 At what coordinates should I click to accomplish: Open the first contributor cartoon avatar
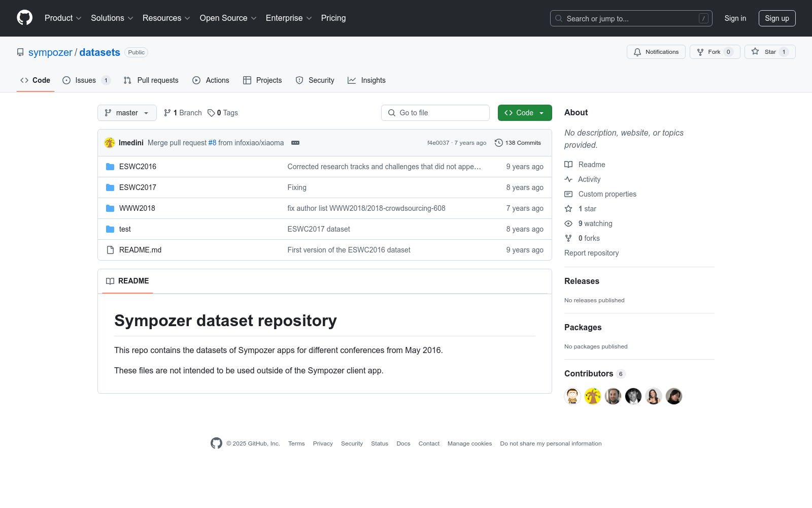coord(572,396)
